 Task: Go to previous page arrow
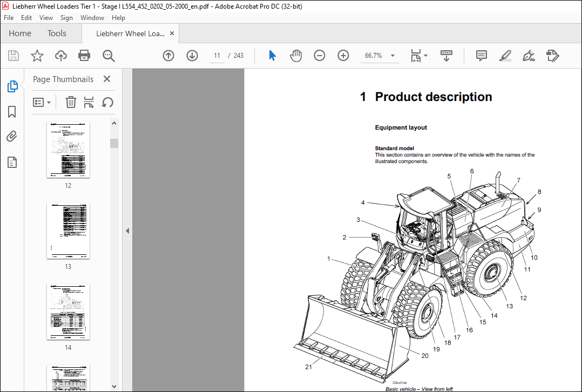(168, 56)
